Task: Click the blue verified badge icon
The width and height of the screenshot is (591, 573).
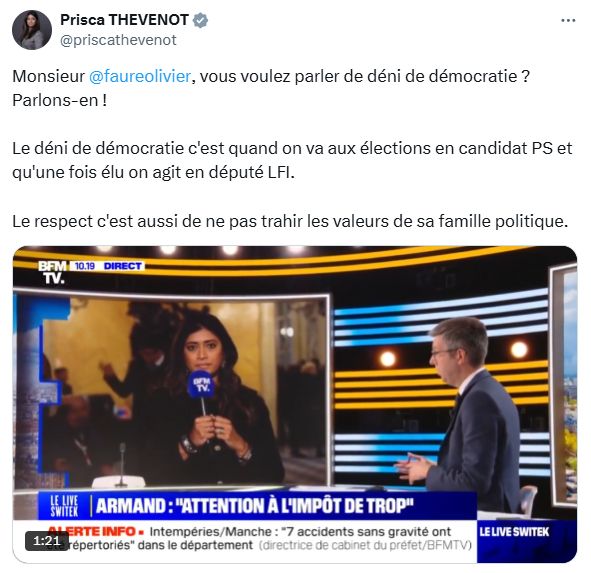Action: pos(201,20)
